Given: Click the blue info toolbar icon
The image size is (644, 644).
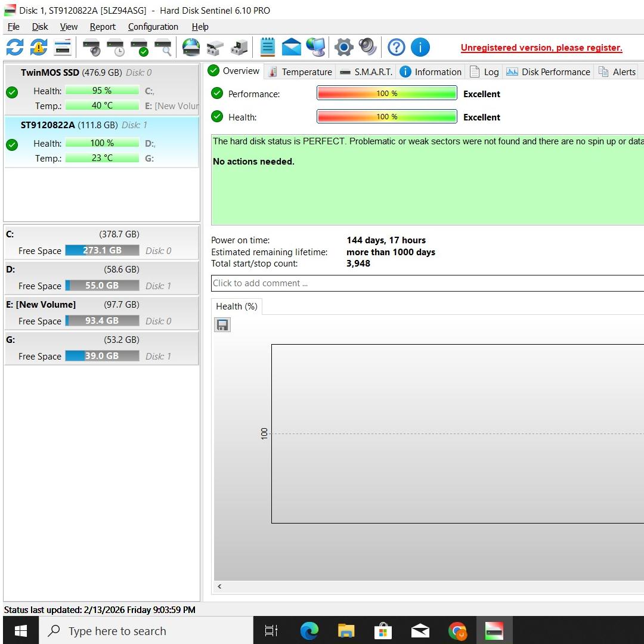Looking at the screenshot, I should pyautogui.click(x=420, y=47).
